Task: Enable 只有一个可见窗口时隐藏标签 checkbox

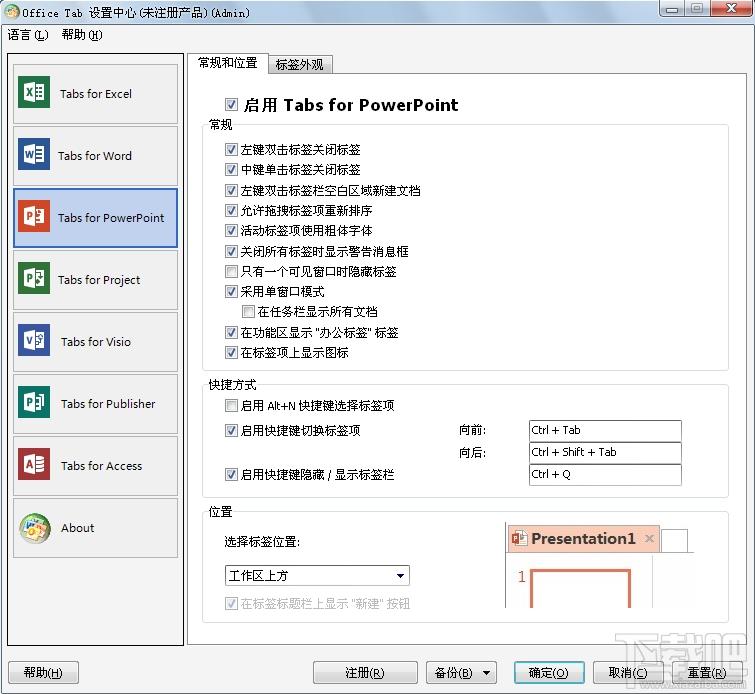Action: [x=231, y=272]
